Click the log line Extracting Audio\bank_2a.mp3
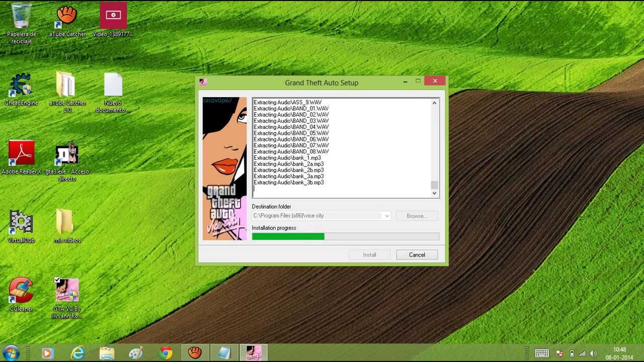 (x=289, y=164)
